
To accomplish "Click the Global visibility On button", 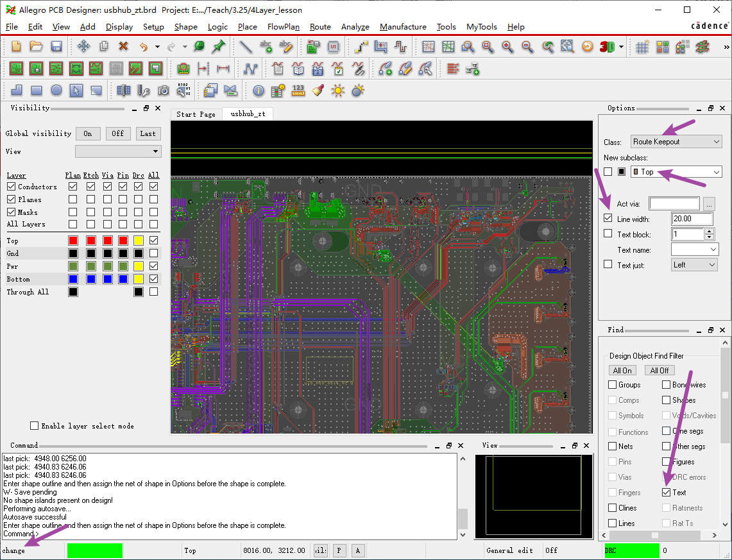I will tap(88, 133).
